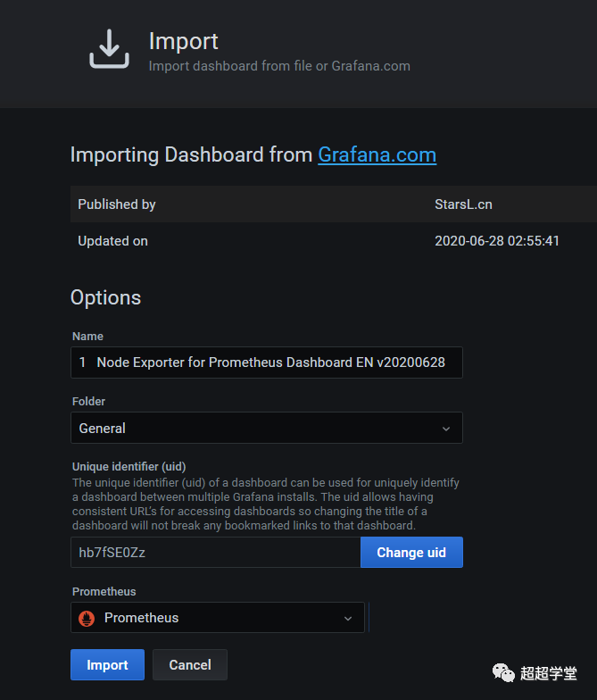Open the Grafana.com link

click(377, 154)
